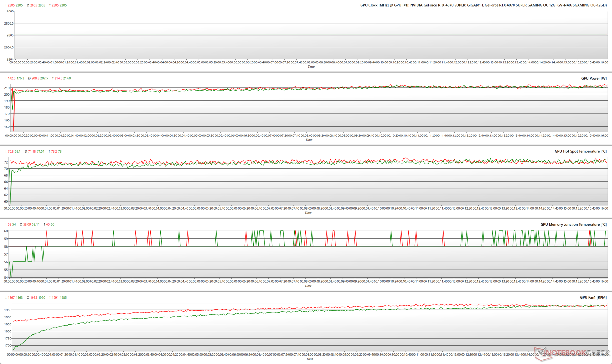Click the 2804 label on GPU Clock y-axis
This screenshot has width=612, height=364.
point(10,59)
